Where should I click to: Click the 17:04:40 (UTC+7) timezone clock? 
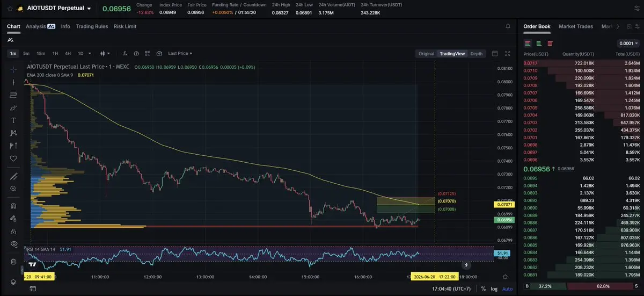click(x=451, y=288)
